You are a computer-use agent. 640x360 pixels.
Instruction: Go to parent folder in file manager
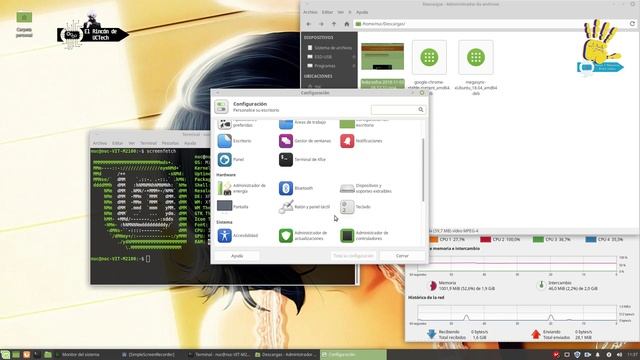click(x=334, y=24)
